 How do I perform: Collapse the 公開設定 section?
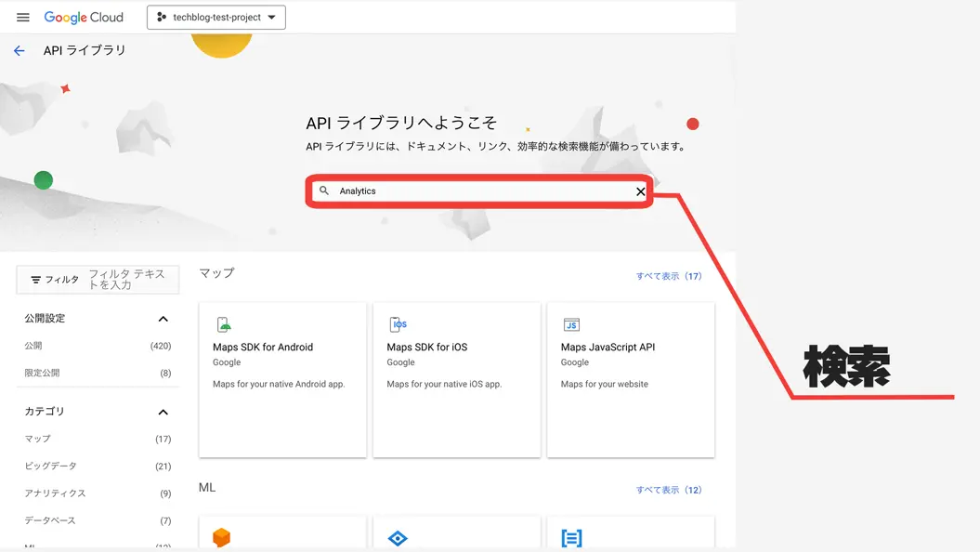coord(163,319)
